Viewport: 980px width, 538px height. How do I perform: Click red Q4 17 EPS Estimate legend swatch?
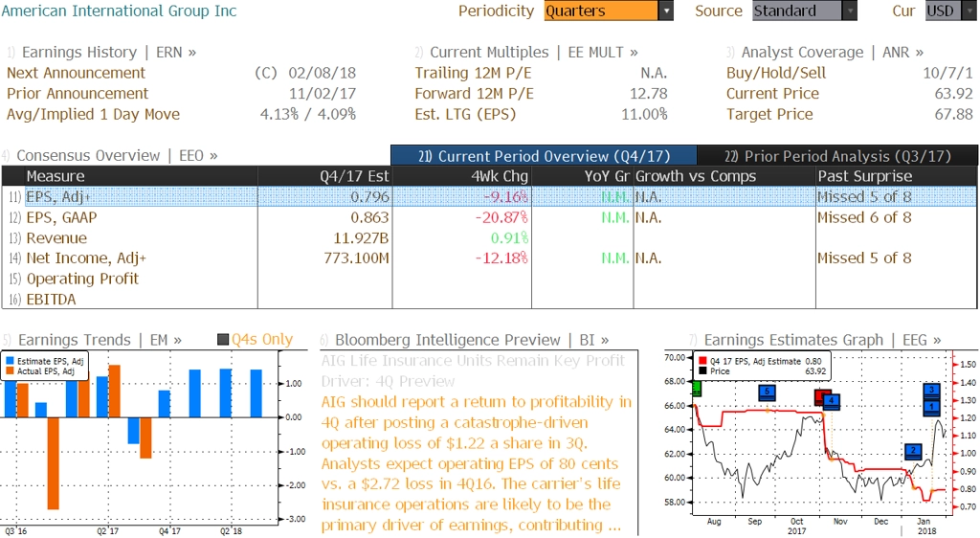click(703, 361)
